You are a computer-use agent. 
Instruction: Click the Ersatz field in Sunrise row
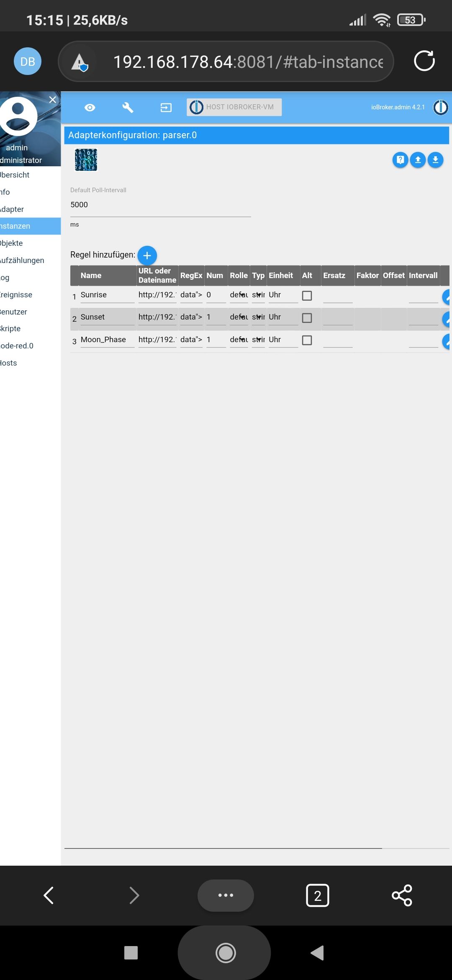click(338, 295)
